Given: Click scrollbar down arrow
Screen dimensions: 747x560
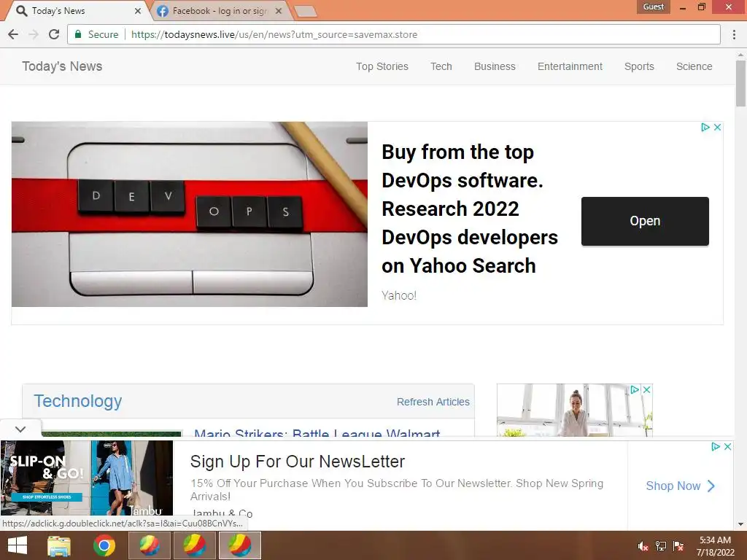Looking at the screenshot, I should pos(740,524).
